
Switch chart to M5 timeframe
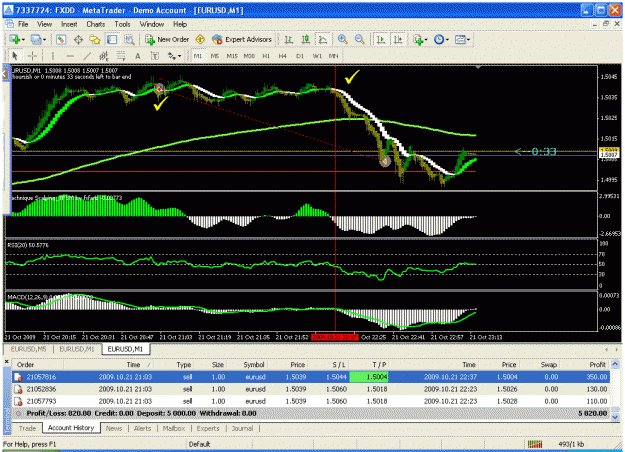[215, 56]
